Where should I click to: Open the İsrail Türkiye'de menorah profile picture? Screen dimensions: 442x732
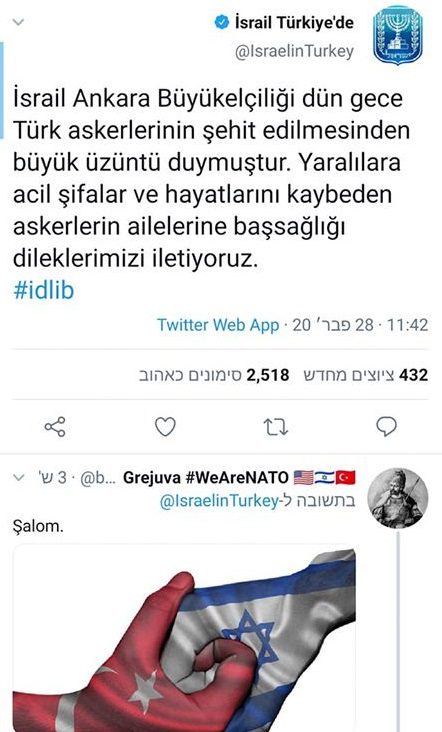coord(398,37)
